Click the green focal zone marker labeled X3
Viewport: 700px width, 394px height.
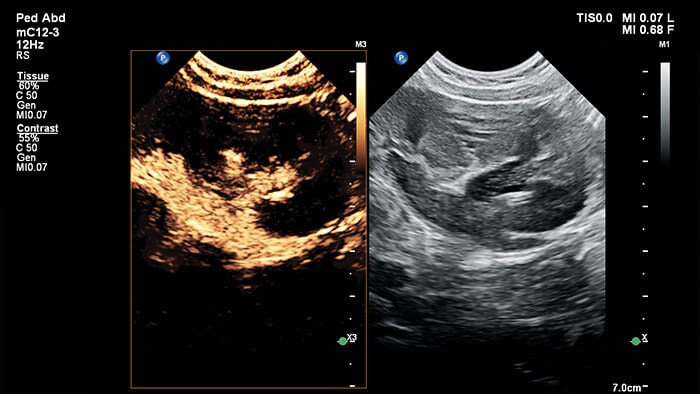[x=342, y=341]
